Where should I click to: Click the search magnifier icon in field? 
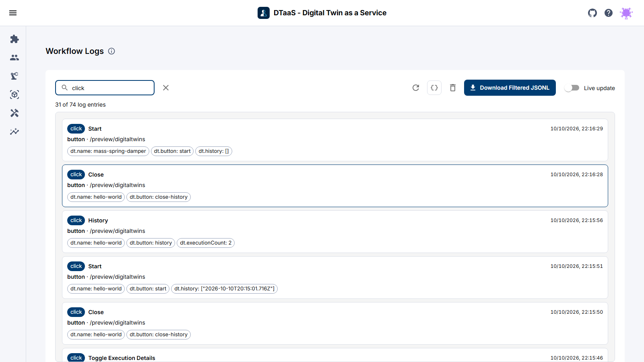click(64, 88)
